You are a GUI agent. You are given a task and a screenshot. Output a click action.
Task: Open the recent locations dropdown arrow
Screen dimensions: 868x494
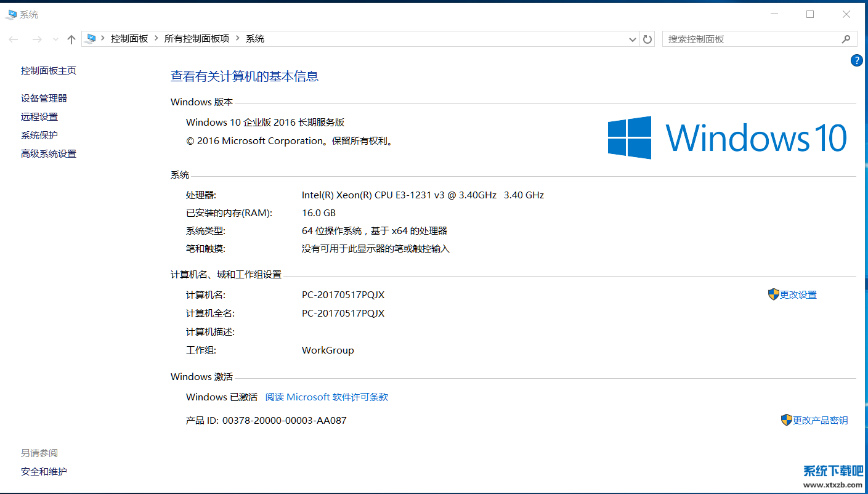pos(55,39)
